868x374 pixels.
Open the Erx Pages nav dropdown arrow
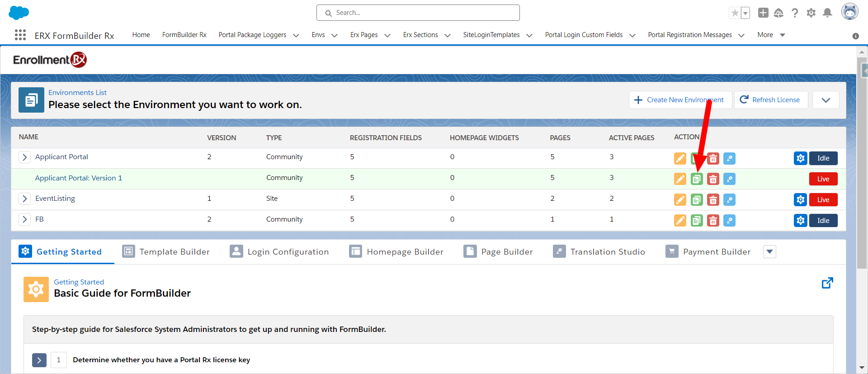(x=387, y=35)
